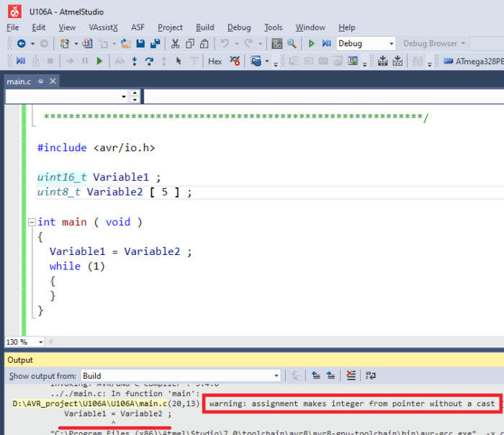Screen dimensions: 504x435
Task: Open the Debug configuration dropdown
Action: [x=390, y=44]
